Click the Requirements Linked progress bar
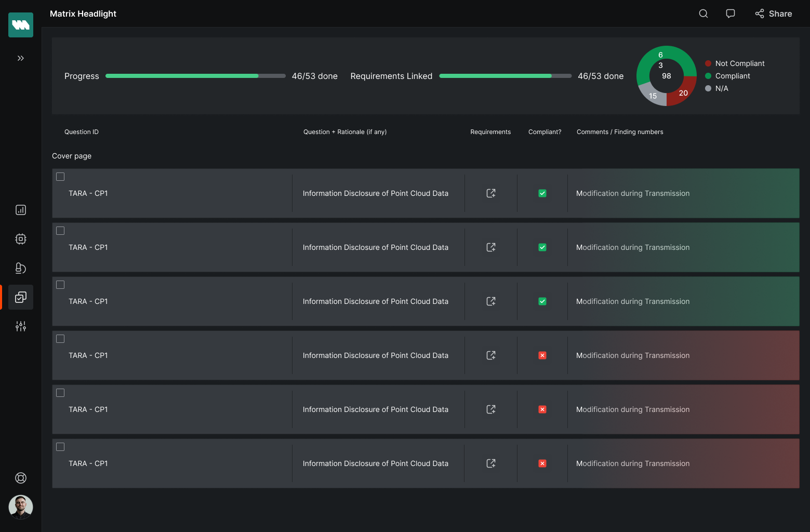The height and width of the screenshot is (532, 810). [506, 76]
